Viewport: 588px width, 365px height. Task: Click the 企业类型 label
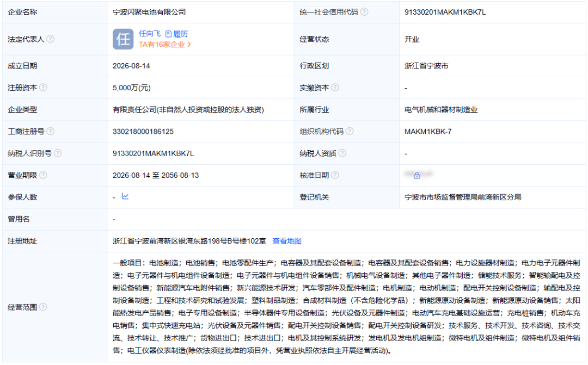pyautogui.click(x=22, y=109)
